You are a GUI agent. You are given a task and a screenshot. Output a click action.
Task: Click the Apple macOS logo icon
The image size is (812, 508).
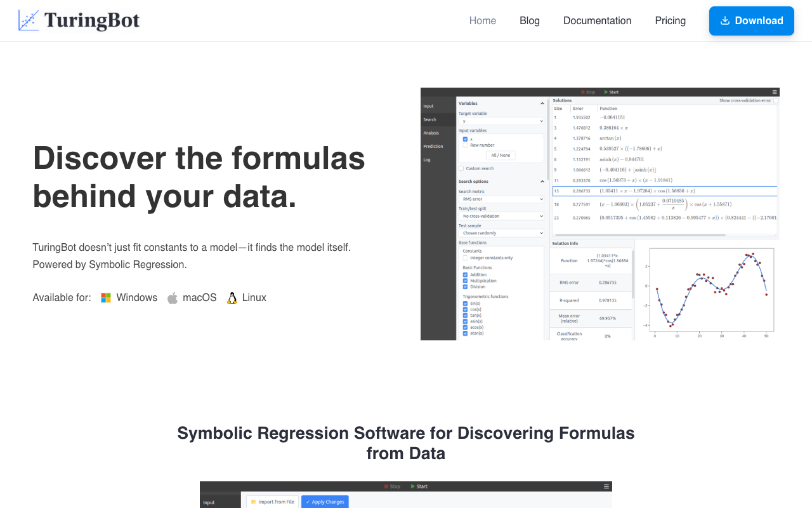tap(173, 298)
